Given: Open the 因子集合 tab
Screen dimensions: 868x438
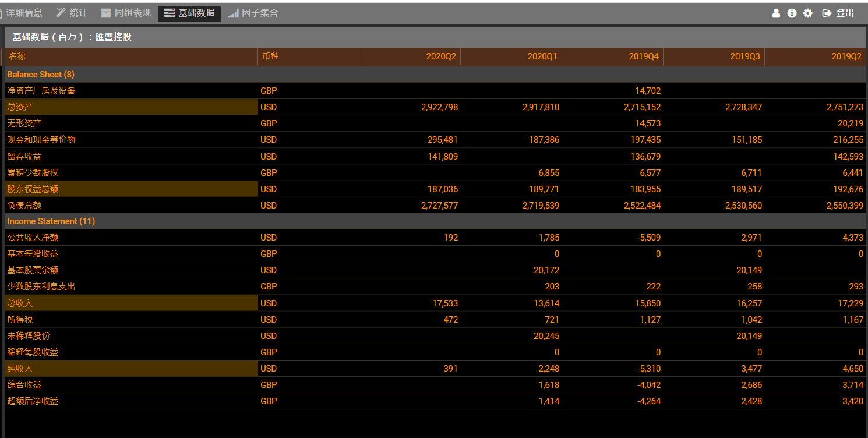Looking at the screenshot, I should (x=253, y=13).
